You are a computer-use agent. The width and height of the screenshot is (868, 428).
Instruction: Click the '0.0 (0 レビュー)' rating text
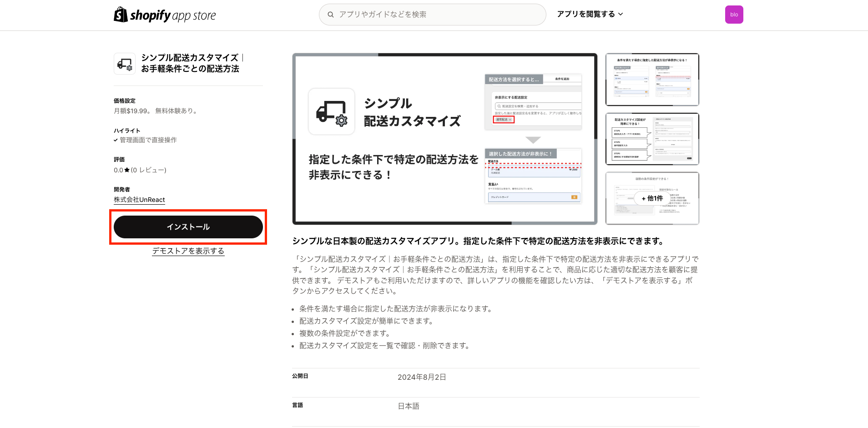click(140, 170)
